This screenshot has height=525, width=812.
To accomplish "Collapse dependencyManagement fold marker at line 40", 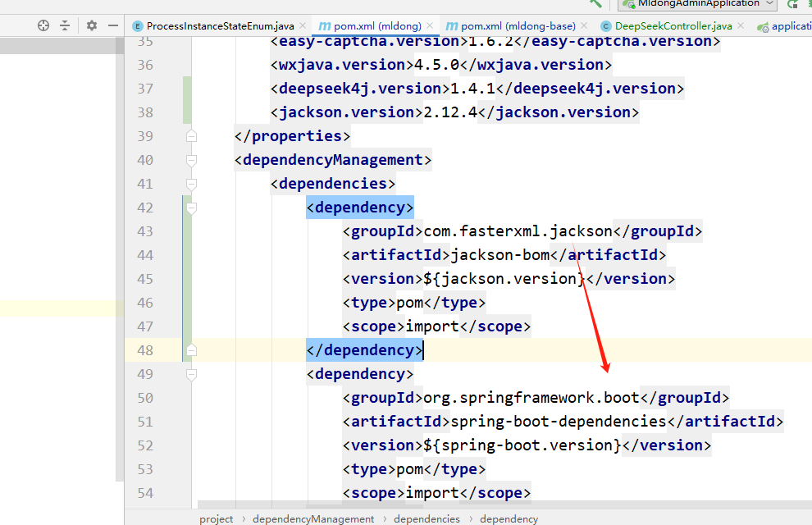I will click(x=191, y=160).
